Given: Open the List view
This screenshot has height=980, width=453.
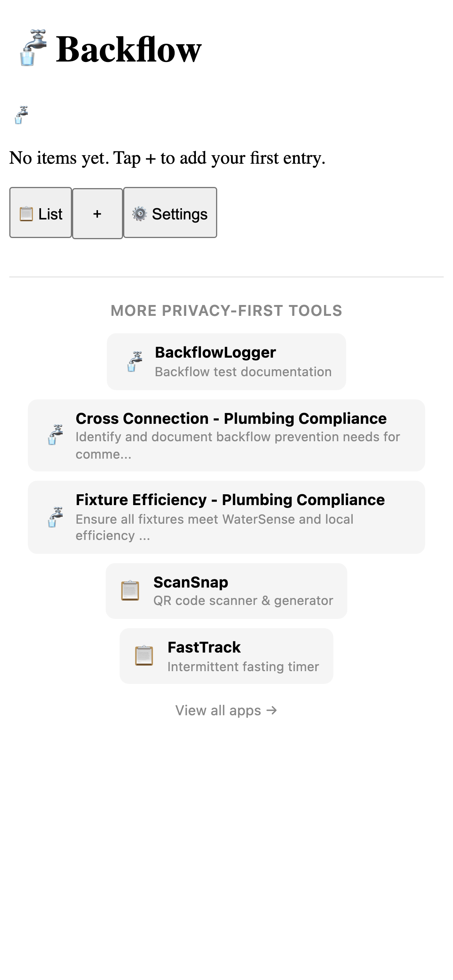Looking at the screenshot, I should click(x=41, y=213).
